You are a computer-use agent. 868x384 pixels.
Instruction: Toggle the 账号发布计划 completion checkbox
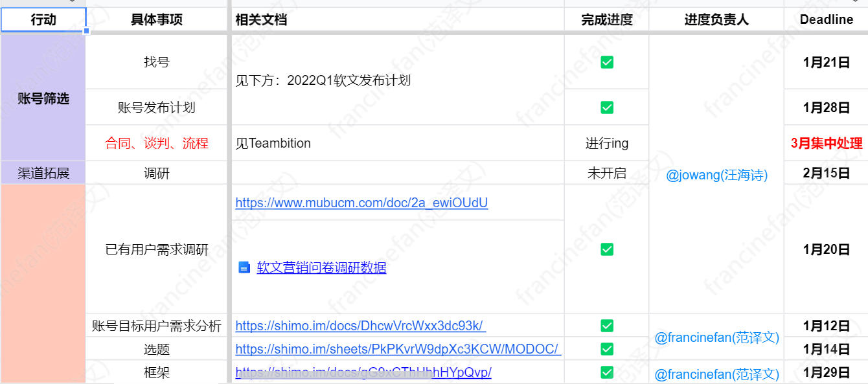pyautogui.click(x=607, y=107)
